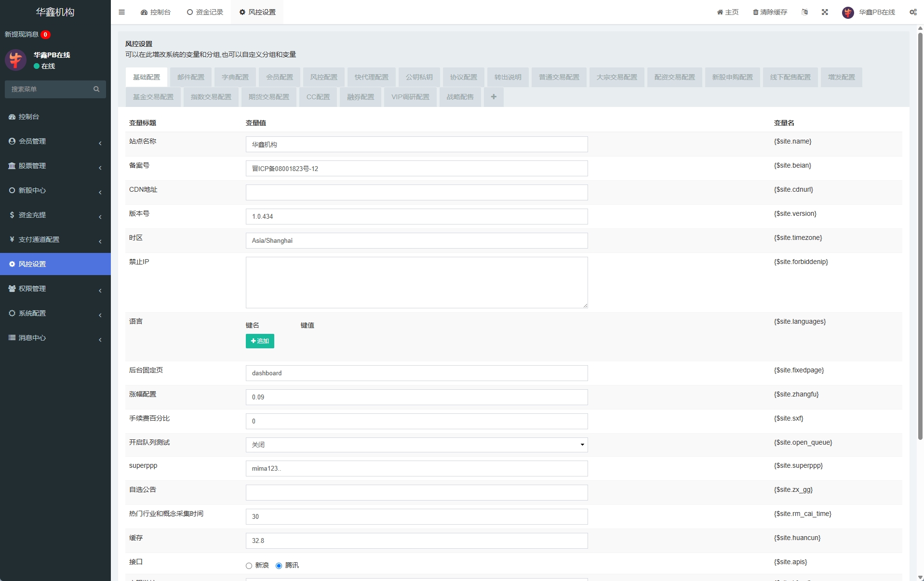This screenshot has height=581, width=924.
Task: Click the 站点名称 input field
Action: (x=416, y=145)
